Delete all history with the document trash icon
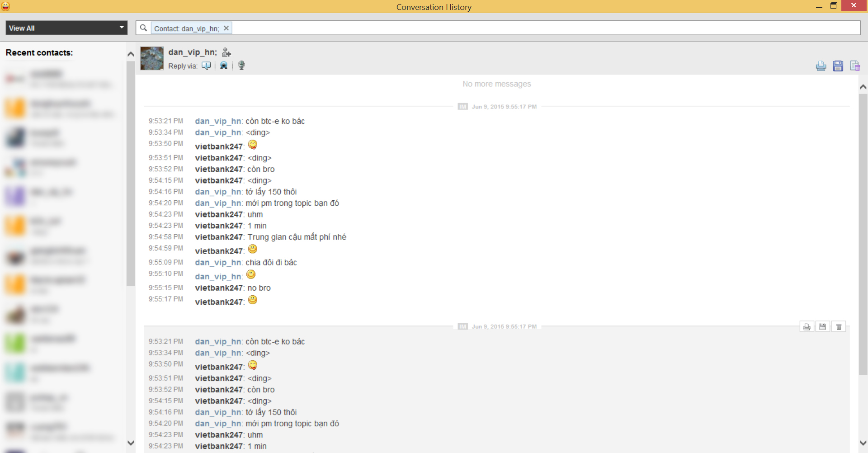The image size is (868, 453). point(855,66)
